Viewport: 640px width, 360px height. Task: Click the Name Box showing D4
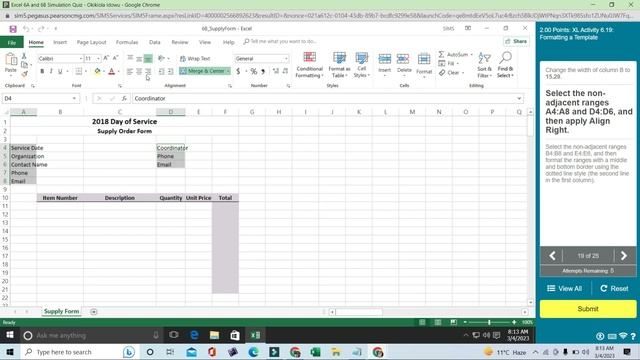[x=40, y=98]
